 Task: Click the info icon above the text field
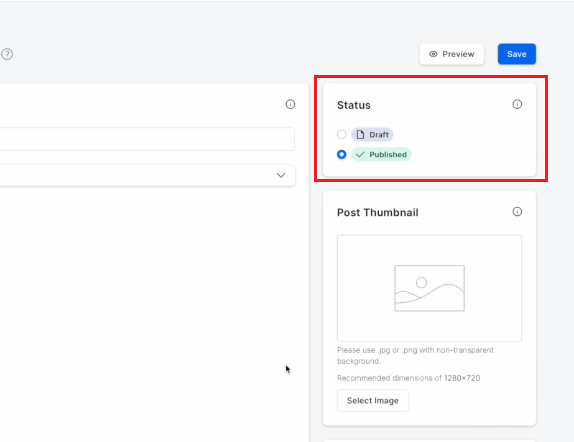point(290,104)
